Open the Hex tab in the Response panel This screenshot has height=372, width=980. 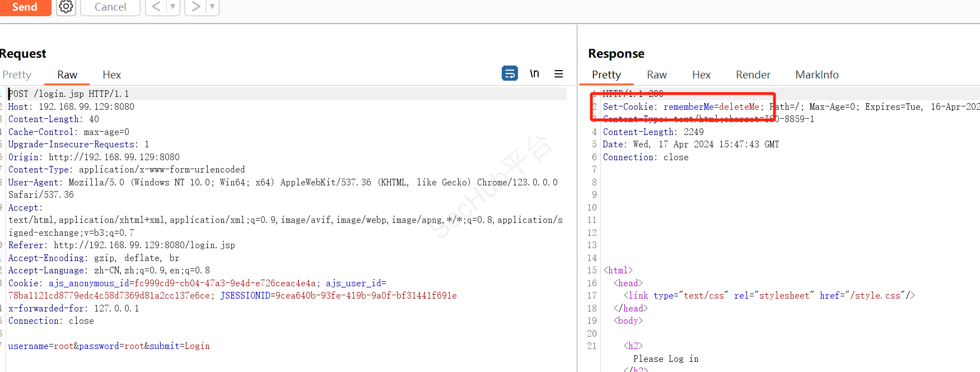701,75
